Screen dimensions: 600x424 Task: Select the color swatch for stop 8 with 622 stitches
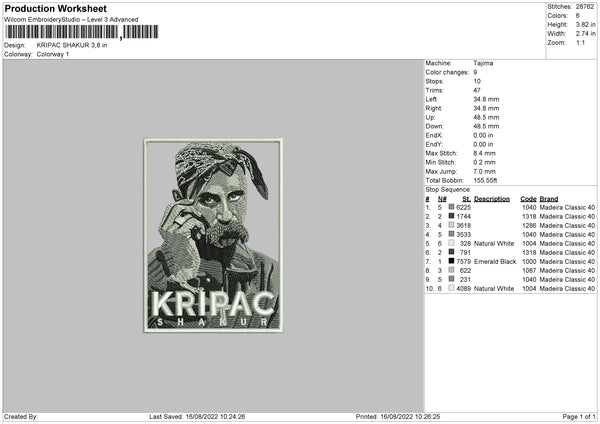point(451,270)
